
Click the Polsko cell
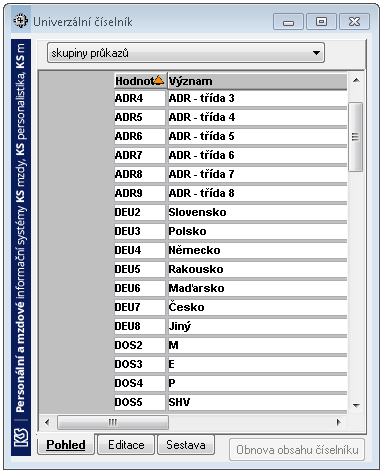[x=257, y=231]
